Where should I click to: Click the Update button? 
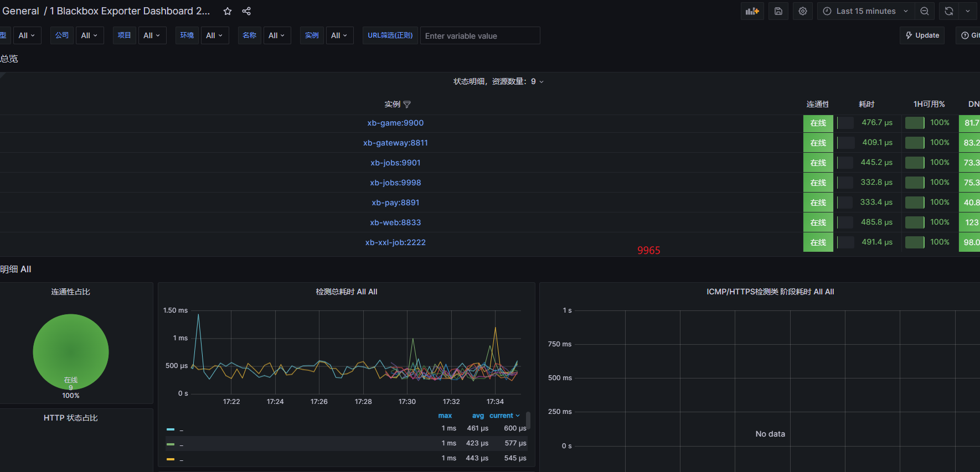922,35
